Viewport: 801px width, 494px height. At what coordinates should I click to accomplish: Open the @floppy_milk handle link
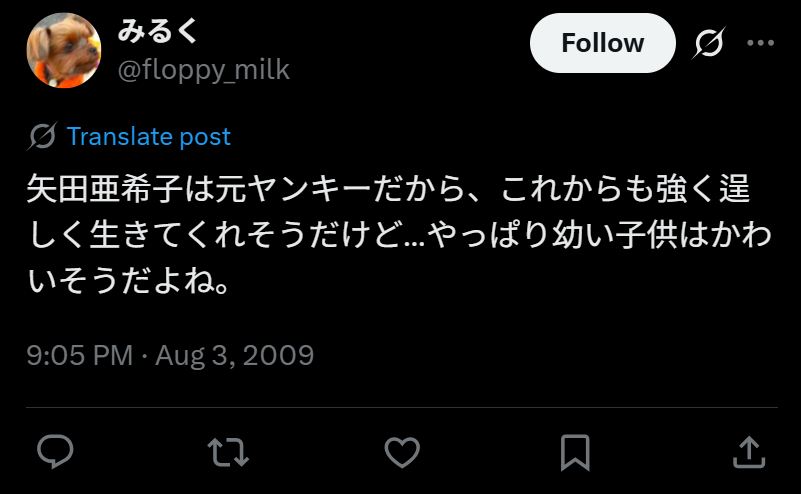(204, 70)
